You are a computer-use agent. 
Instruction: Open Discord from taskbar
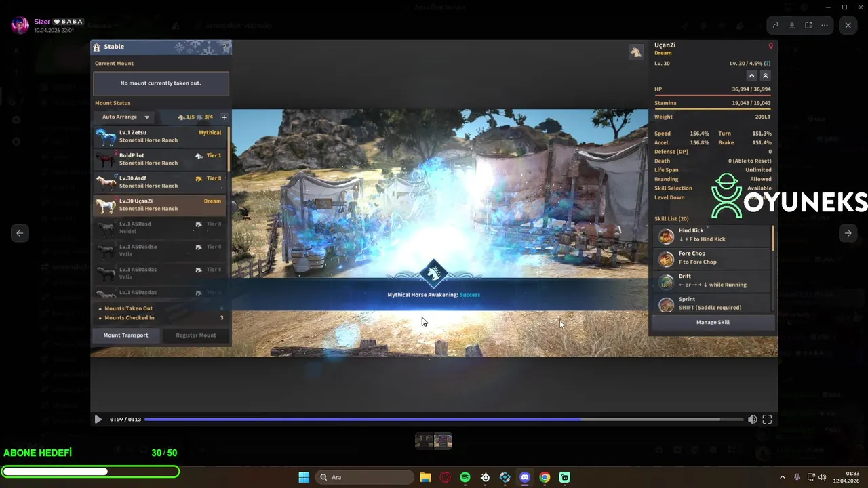pyautogui.click(x=525, y=477)
